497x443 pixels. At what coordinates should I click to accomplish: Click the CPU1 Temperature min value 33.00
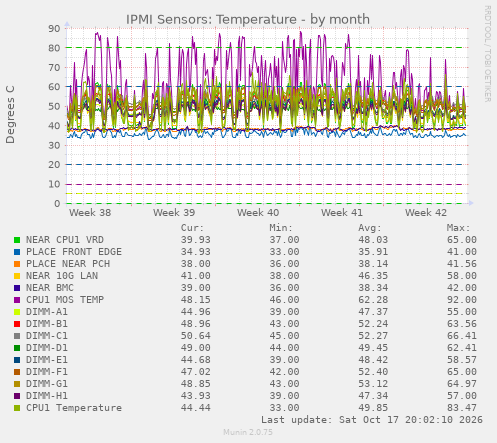pyautogui.click(x=284, y=408)
